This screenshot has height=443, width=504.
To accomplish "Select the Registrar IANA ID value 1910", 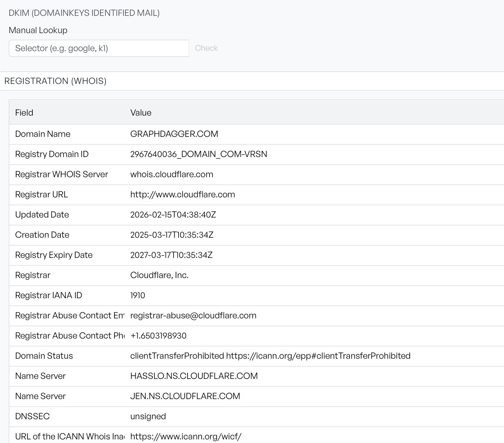I will click(138, 295).
